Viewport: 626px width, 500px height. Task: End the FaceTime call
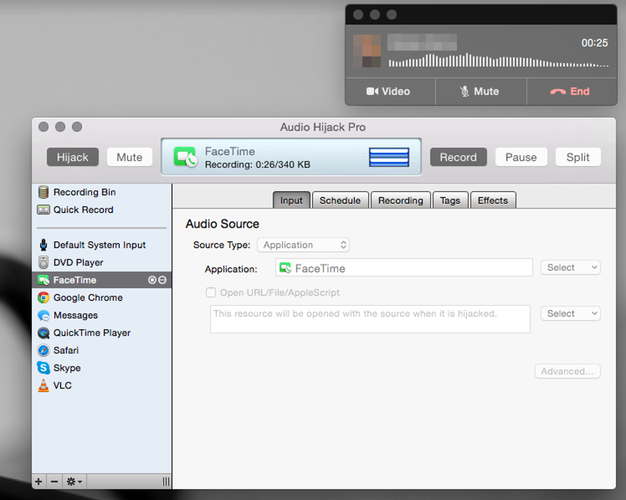[x=572, y=91]
